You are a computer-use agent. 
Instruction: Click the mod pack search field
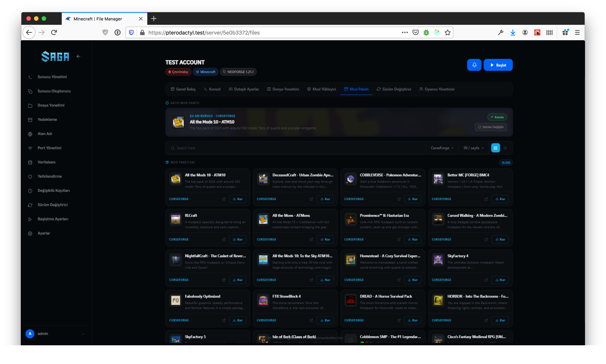tap(296, 148)
